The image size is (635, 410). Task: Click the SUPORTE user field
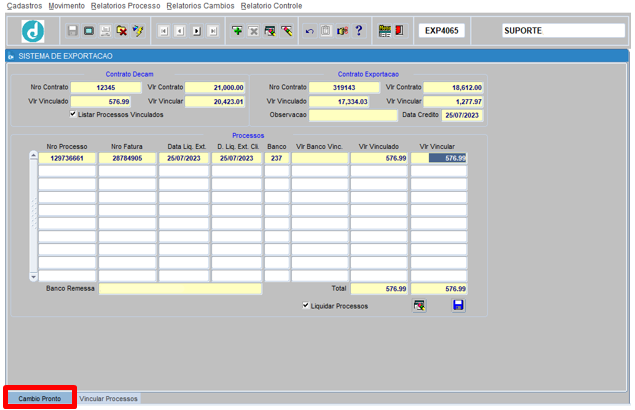(563, 31)
